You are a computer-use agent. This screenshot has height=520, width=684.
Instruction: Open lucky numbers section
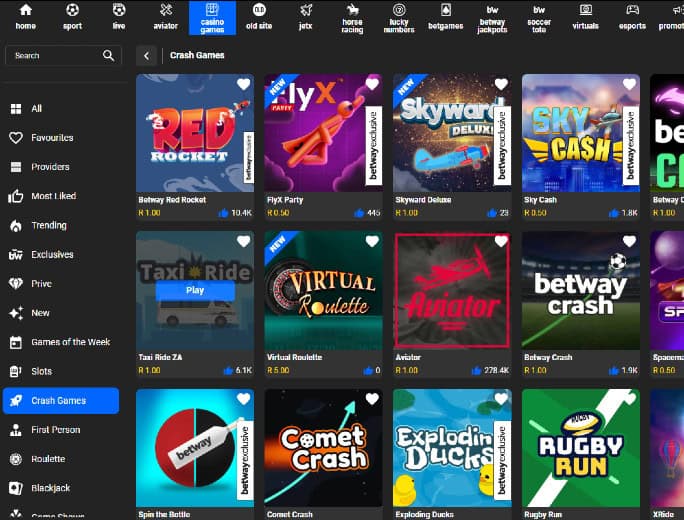[399, 18]
